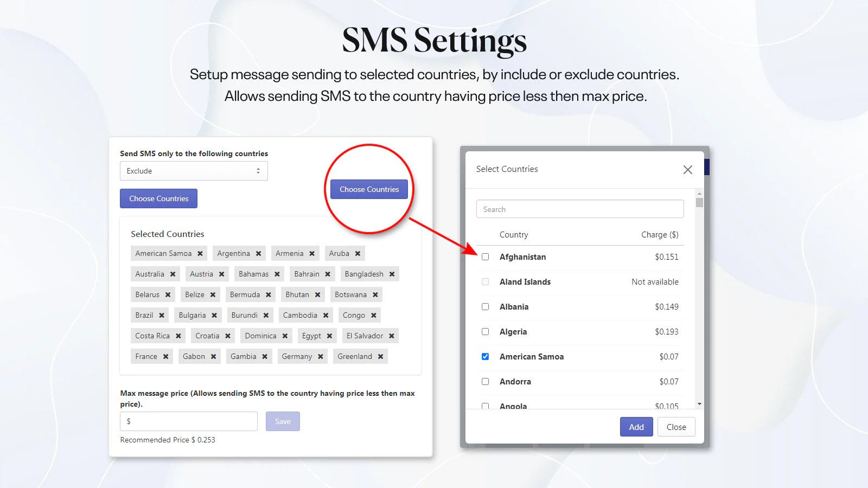Remove El Salvador from the list
The image size is (868, 488).
[392, 336]
